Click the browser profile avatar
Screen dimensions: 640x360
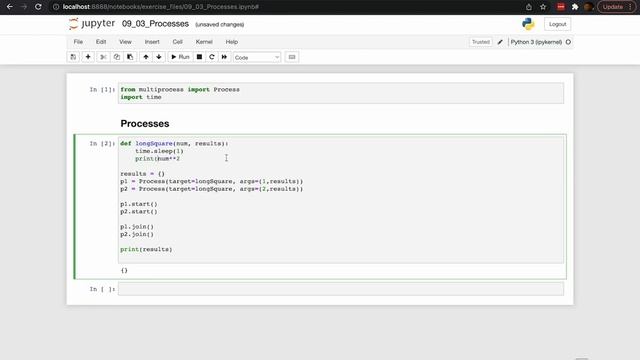click(588, 7)
